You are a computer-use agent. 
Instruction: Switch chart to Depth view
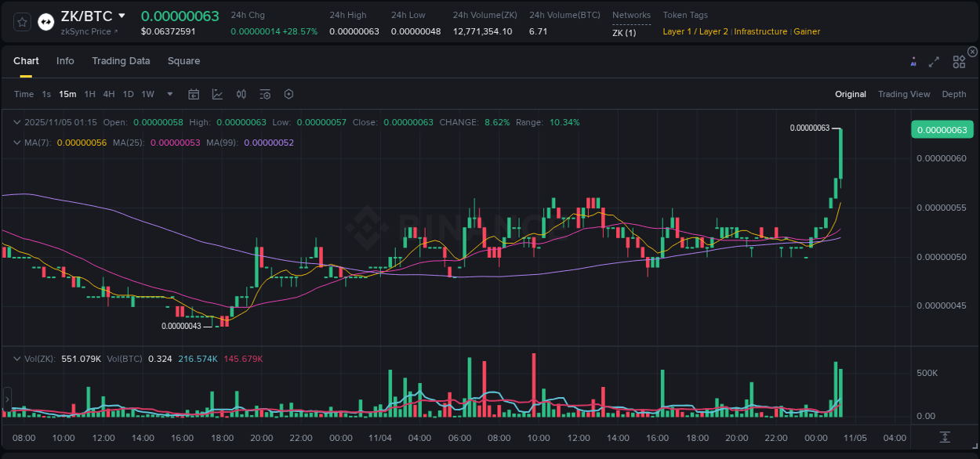pos(953,94)
